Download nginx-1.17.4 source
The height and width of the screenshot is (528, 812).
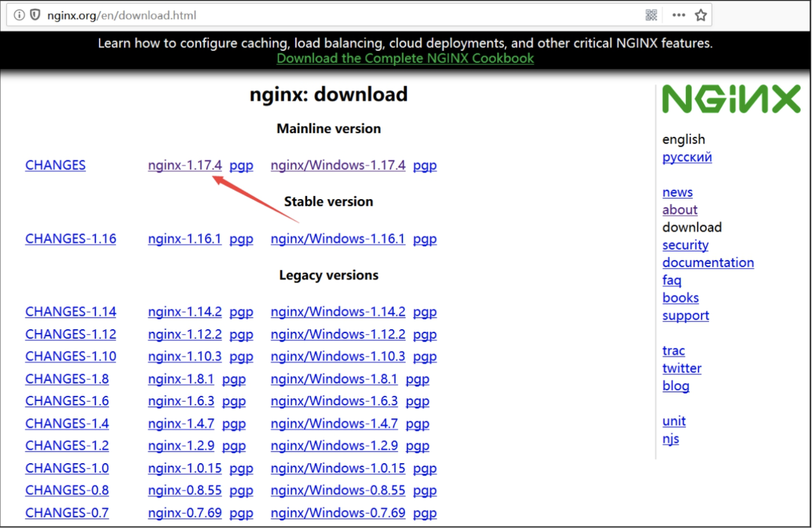[185, 165]
